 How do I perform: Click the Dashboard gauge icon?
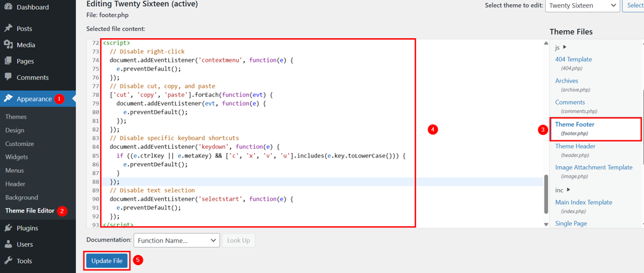click(8, 7)
